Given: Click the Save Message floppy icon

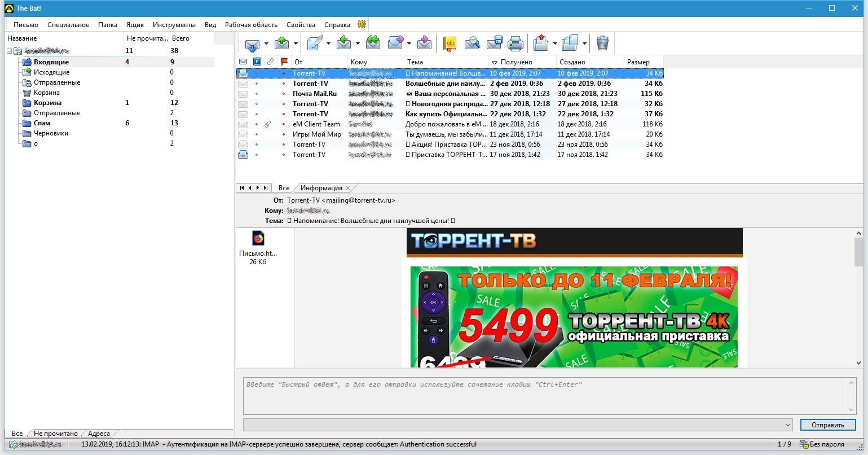Looking at the screenshot, I should (x=495, y=43).
